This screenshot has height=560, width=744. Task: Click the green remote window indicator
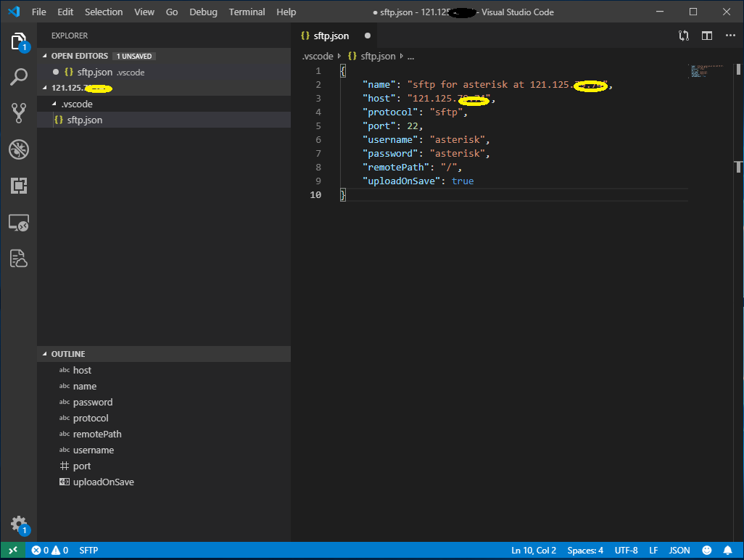[13, 551]
